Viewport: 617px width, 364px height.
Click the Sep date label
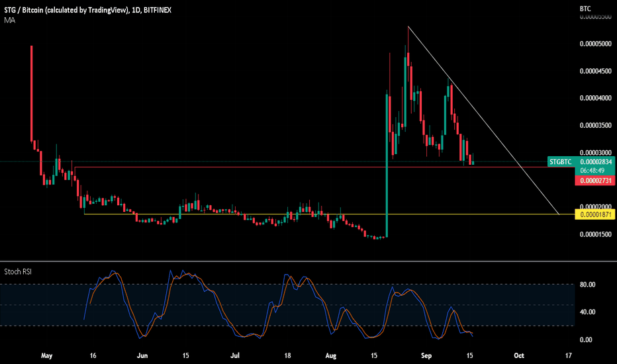click(426, 355)
